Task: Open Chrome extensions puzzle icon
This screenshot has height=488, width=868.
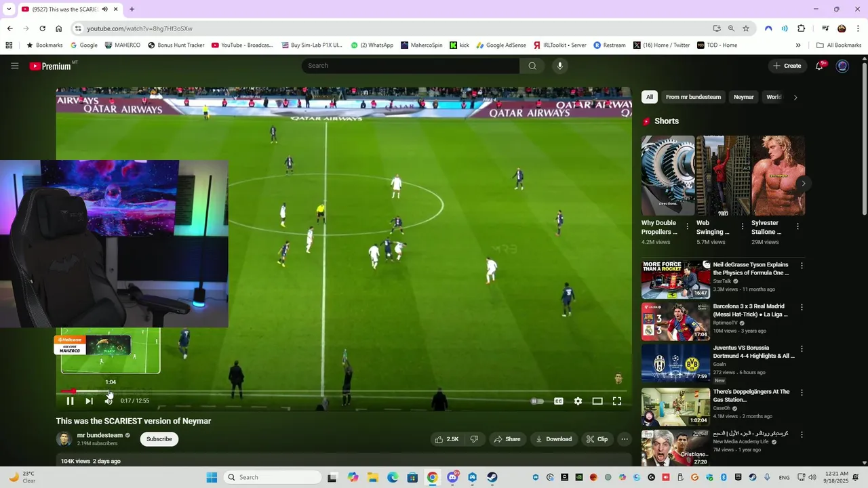Action: pos(802,28)
